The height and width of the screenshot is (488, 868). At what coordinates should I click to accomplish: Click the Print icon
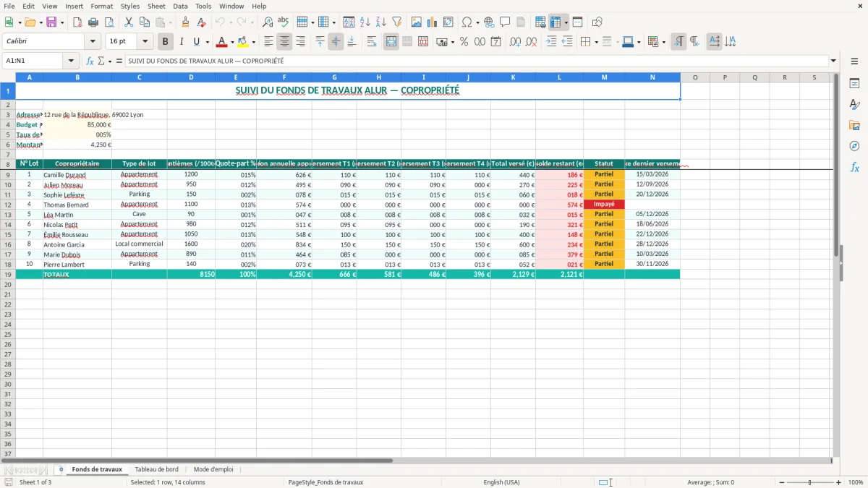(x=93, y=22)
